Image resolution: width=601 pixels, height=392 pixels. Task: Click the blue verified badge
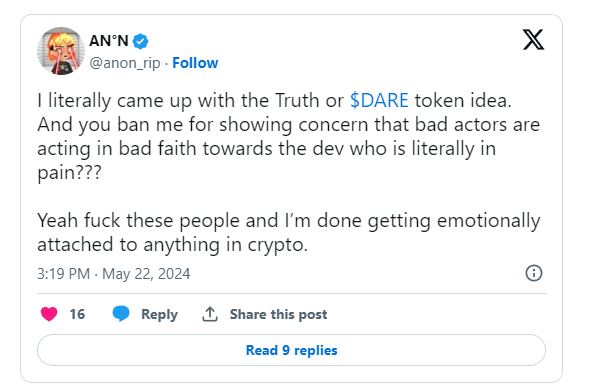coord(141,41)
